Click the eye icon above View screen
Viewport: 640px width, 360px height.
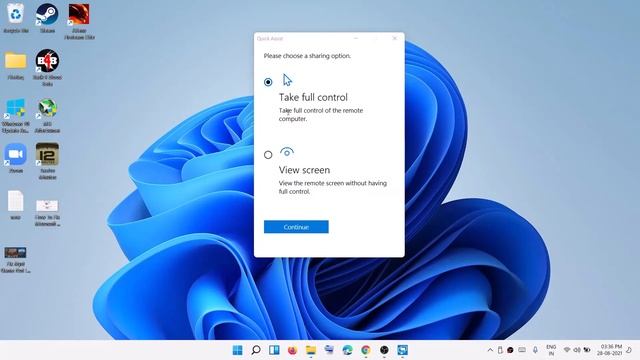(287, 152)
